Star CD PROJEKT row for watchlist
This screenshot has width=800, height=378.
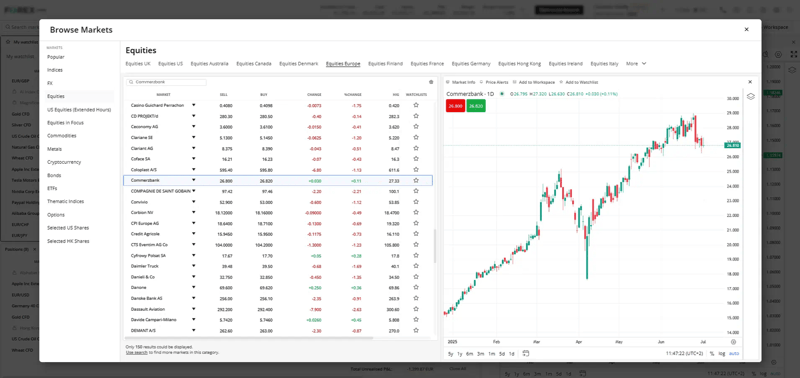tap(416, 116)
